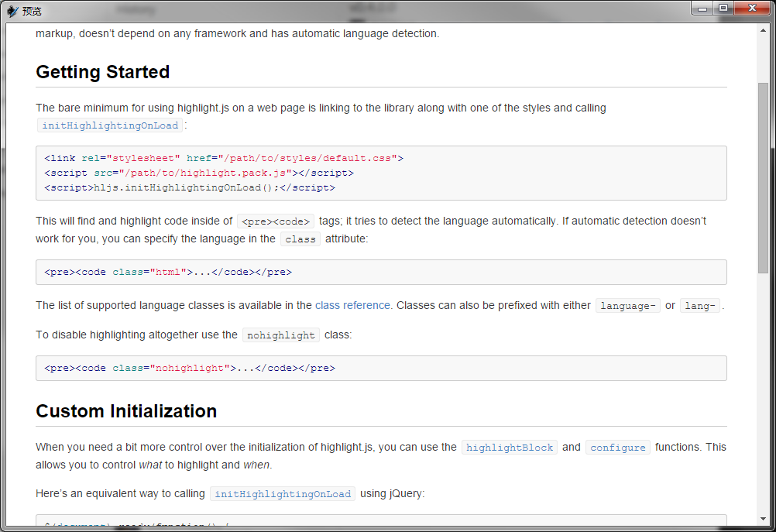This screenshot has width=776, height=532.
Task: Click the text "markup, doesn't depend on any framework"
Action: (141, 33)
